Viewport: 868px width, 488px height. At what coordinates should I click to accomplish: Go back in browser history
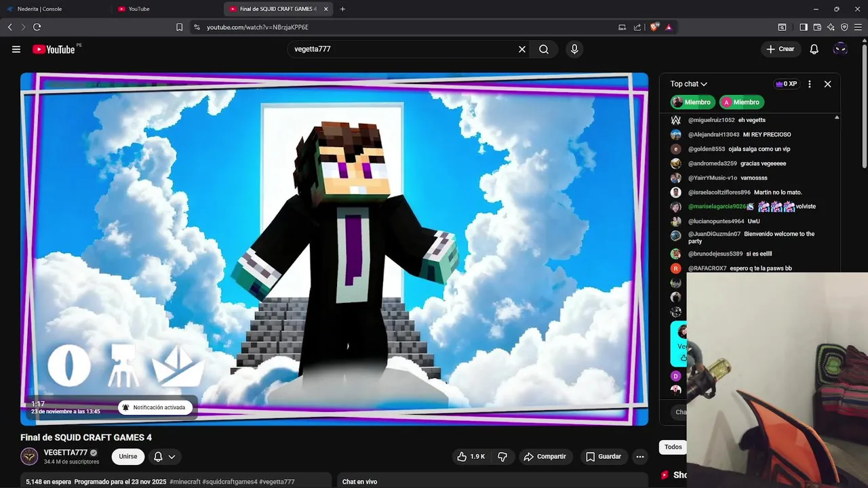click(10, 27)
